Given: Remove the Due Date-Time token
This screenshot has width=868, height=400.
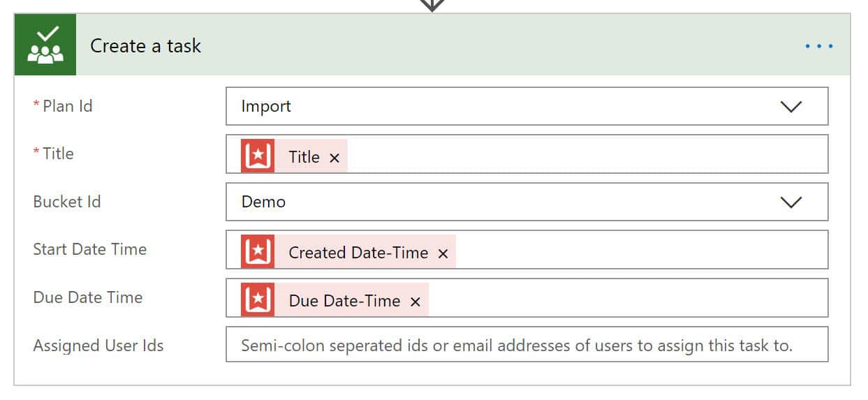Looking at the screenshot, I should pos(415,302).
